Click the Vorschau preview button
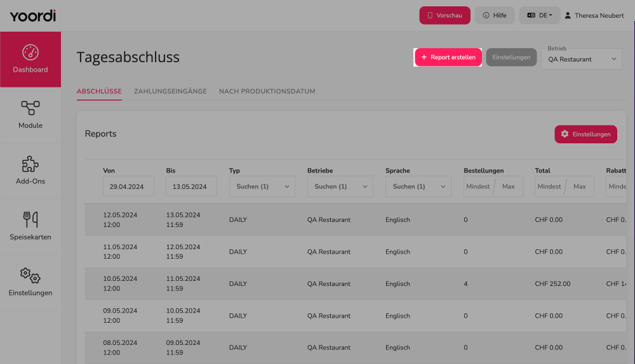The image size is (635, 364). (x=444, y=15)
